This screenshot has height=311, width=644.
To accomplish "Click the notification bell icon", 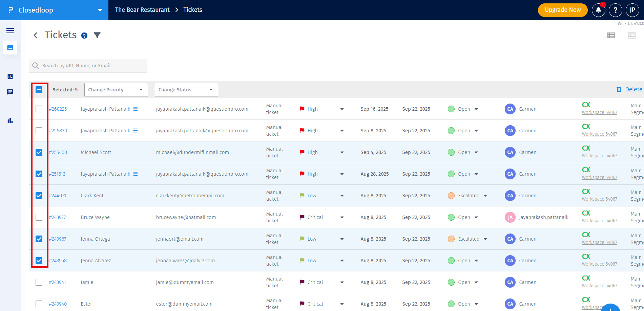I will coord(598,10).
